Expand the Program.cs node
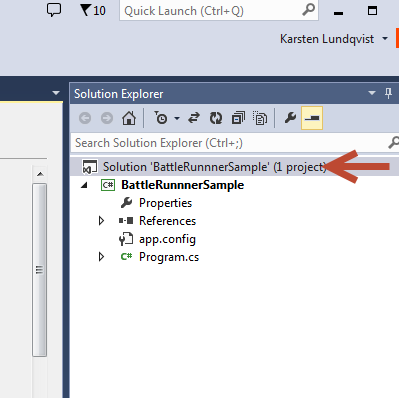Screen dimensions: 399x398 click(x=101, y=257)
